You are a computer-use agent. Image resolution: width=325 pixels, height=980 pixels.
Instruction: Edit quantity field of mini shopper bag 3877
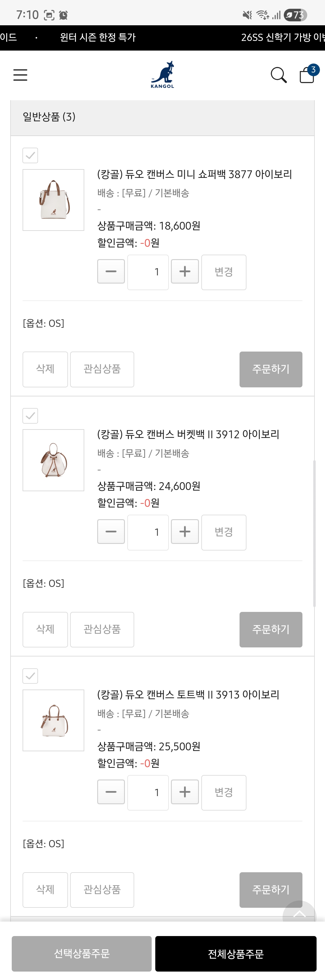(148, 272)
